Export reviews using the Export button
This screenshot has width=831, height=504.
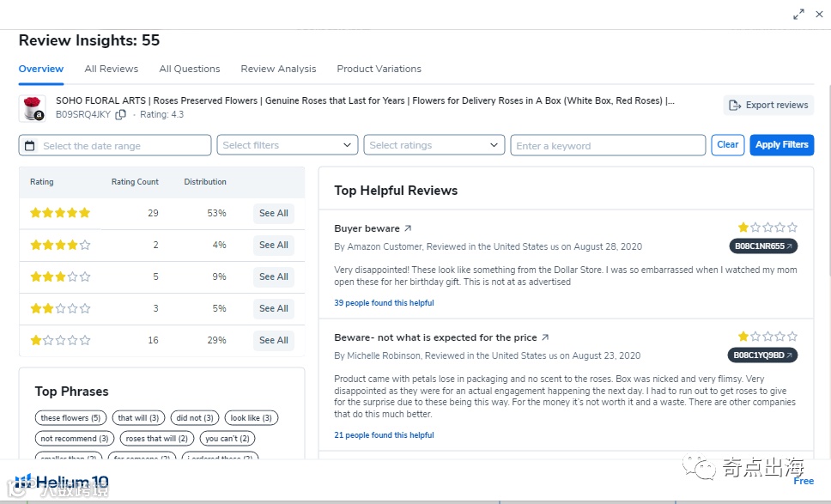(768, 105)
